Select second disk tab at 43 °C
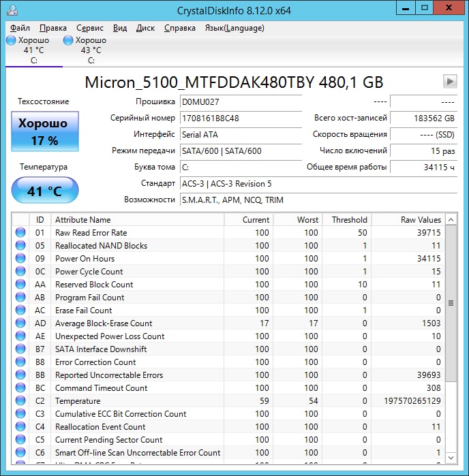Image resolution: width=469 pixels, height=476 pixels. tap(91, 50)
